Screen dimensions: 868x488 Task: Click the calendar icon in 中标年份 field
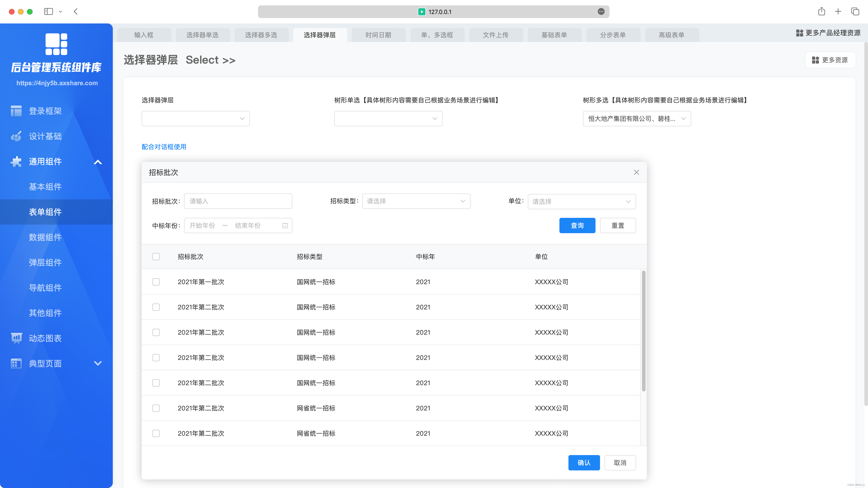[x=285, y=226]
